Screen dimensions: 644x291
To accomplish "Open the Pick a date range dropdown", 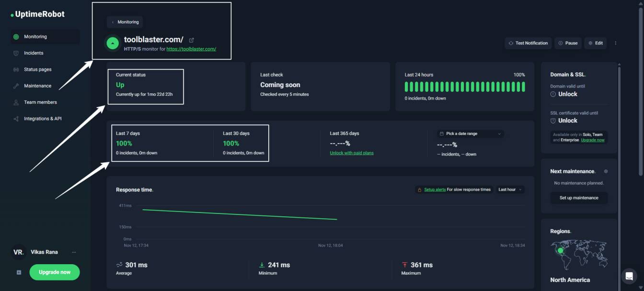I will pyautogui.click(x=470, y=134).
